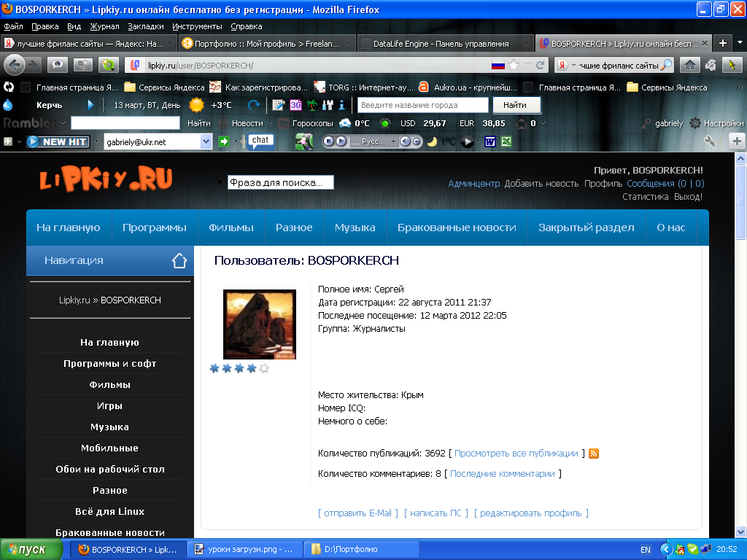Image resolution: width=747 pixels, height=560 pixels.
Task: Click the Выход! logout link
Action: [688, 197]
